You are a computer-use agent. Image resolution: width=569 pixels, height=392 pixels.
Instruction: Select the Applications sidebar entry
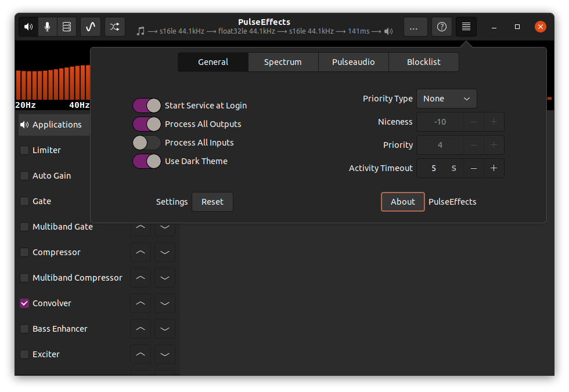pyautogui.click(x=55, y=125)
